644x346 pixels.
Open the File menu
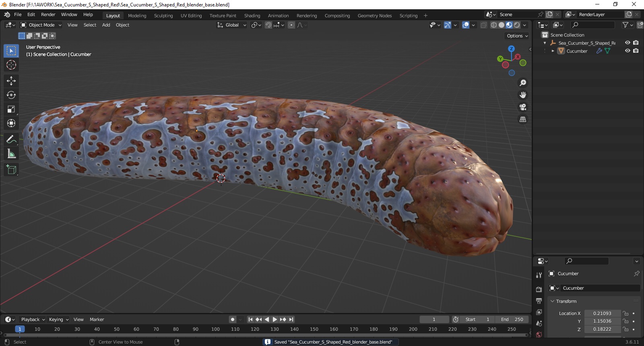pos(18,14)
